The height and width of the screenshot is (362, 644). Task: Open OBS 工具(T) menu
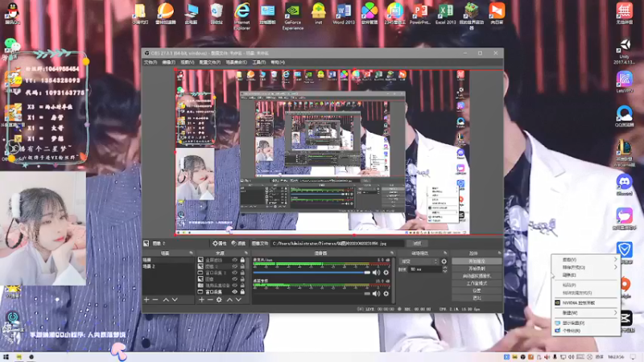pos(258,63)
